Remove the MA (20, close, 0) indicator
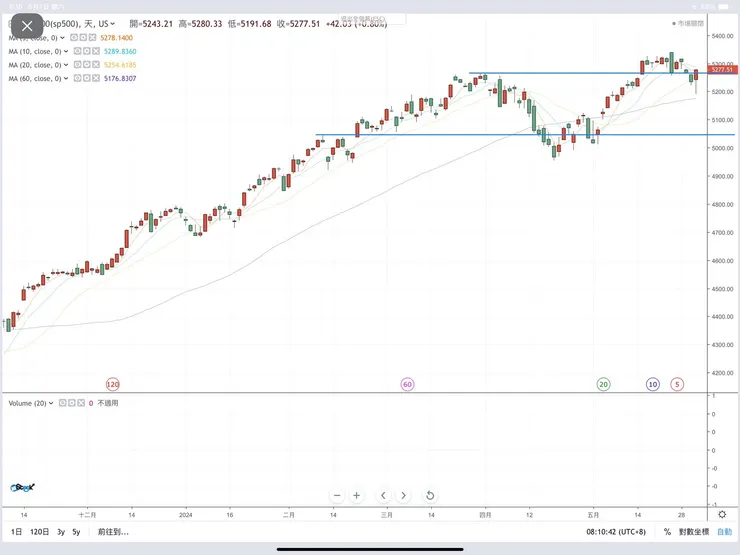740x555 pixels. pyautogui.click(x=96, y=65)
